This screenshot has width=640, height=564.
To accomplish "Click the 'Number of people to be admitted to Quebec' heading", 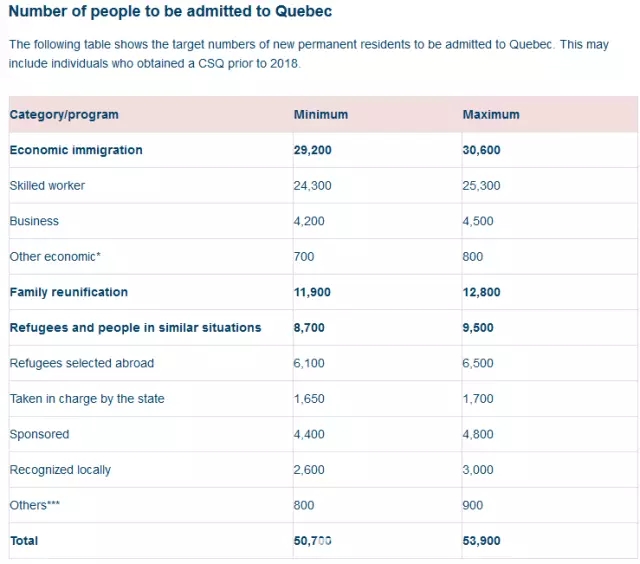I will pos(170,12).
